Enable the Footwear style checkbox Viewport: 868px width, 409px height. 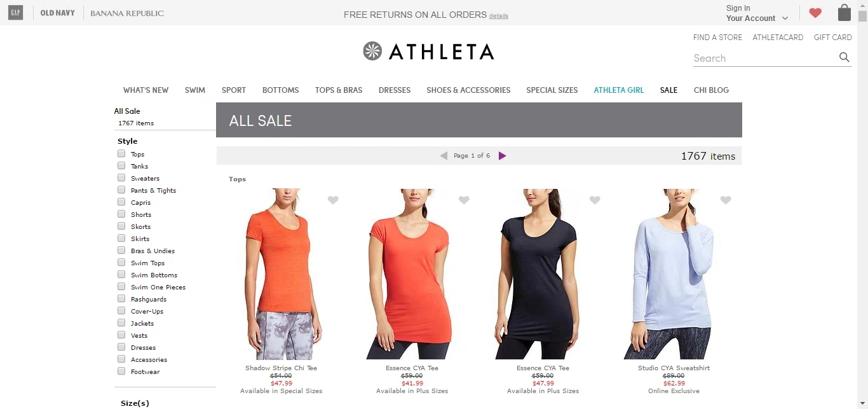[x=121, y=371]
